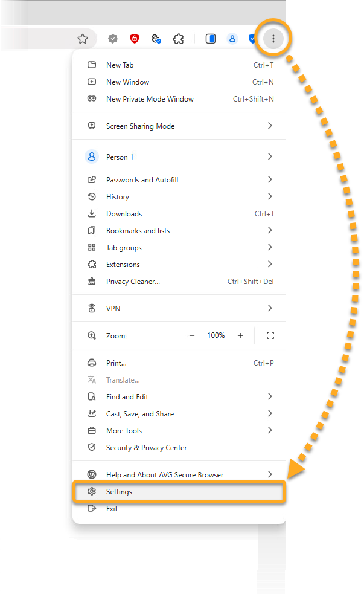Open the Extensions puzzle icon in the toolbar

pyautogui.click(x=178, y=39)
